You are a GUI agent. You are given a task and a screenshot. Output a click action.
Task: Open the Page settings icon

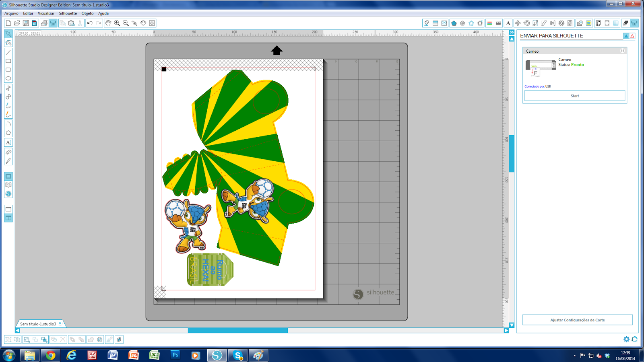[x=598, y=23]
